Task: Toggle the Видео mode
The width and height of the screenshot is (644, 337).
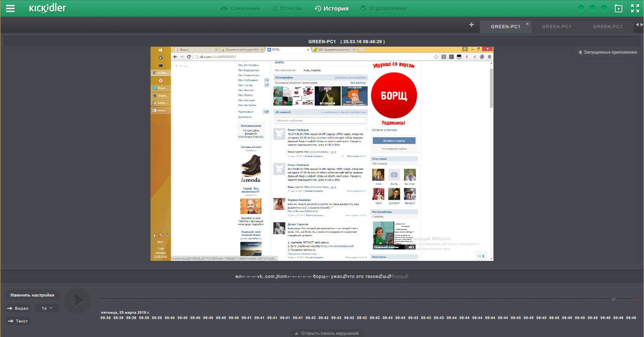Action: pos(18,308)
